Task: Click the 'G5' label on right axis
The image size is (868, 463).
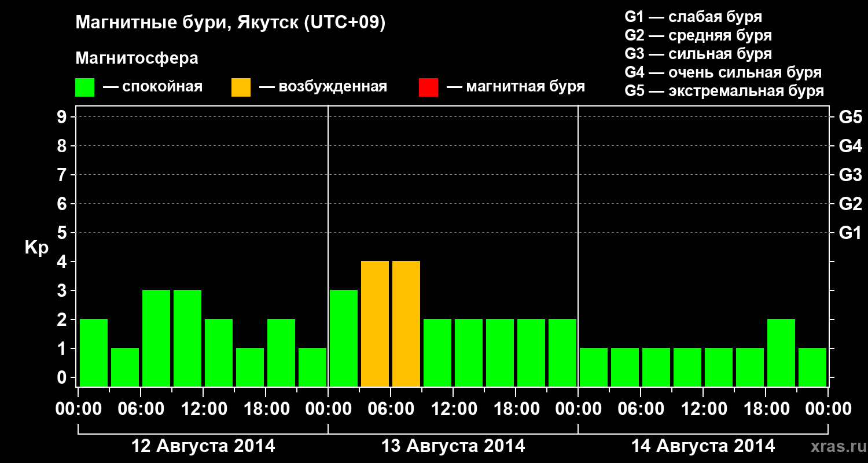Action: point(850,117)
